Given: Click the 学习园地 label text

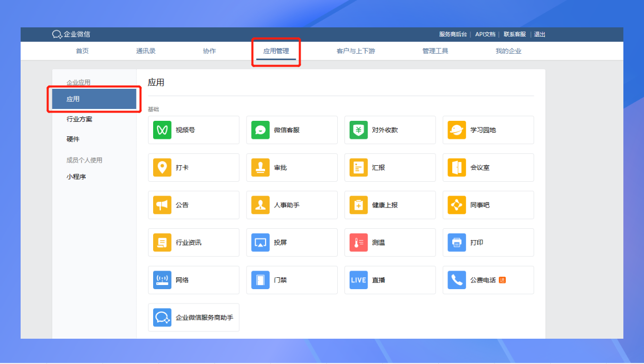Looking at the screenshot, I should coord(483,130).
